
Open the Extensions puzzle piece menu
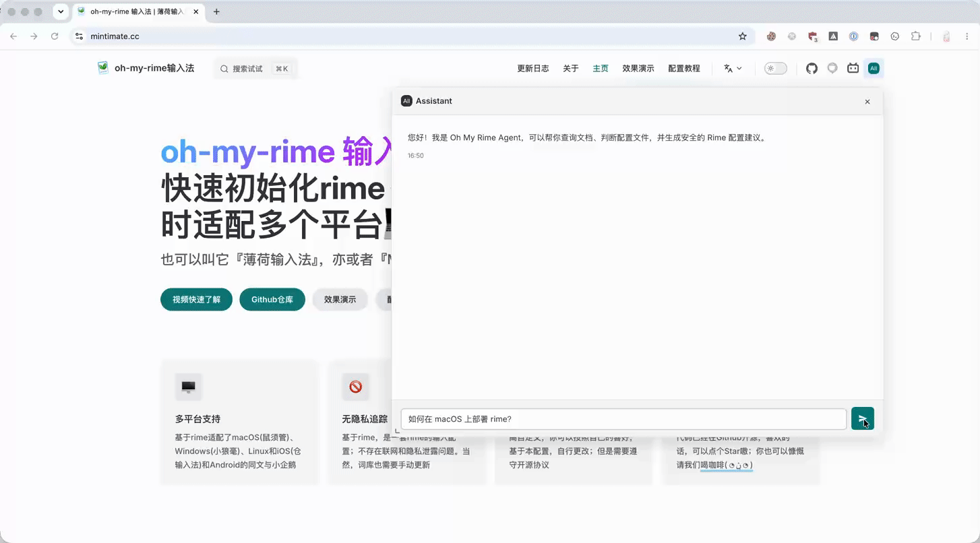click(915, 36)
